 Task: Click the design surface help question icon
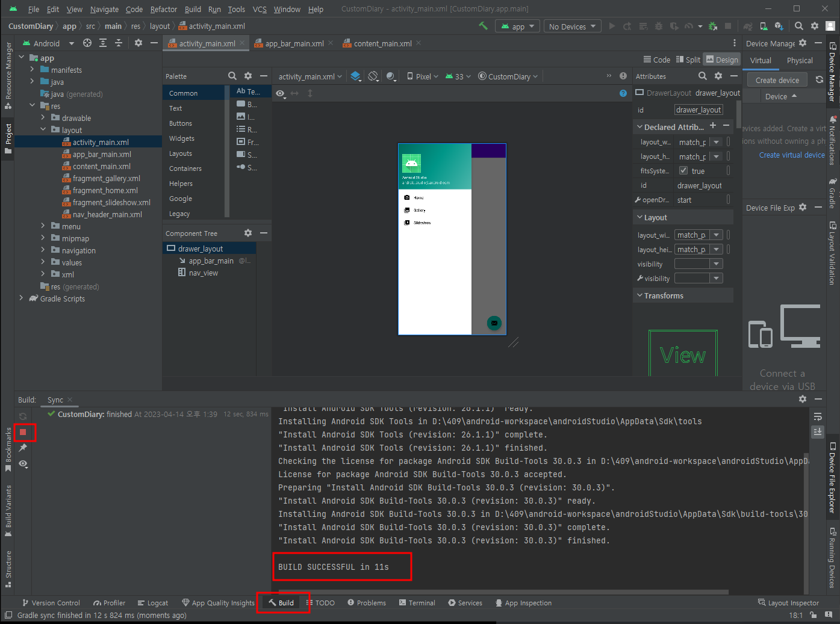[623, 93]
